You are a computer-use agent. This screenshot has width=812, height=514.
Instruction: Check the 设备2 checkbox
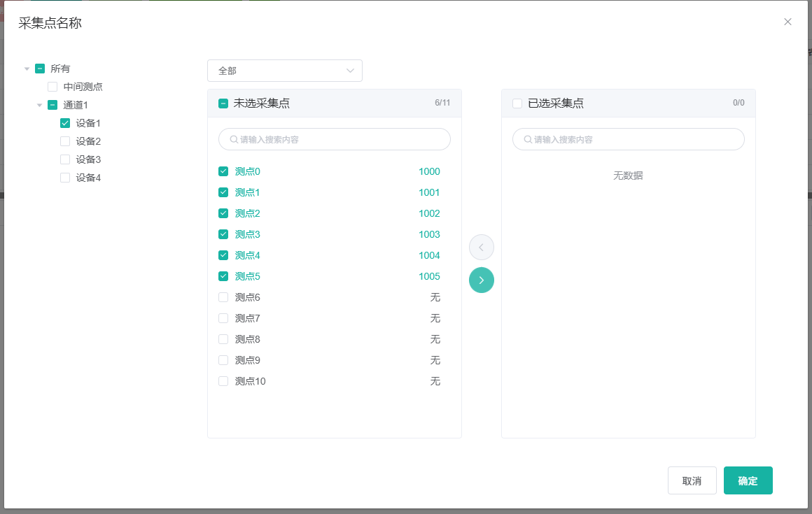(x=65, y=141)
